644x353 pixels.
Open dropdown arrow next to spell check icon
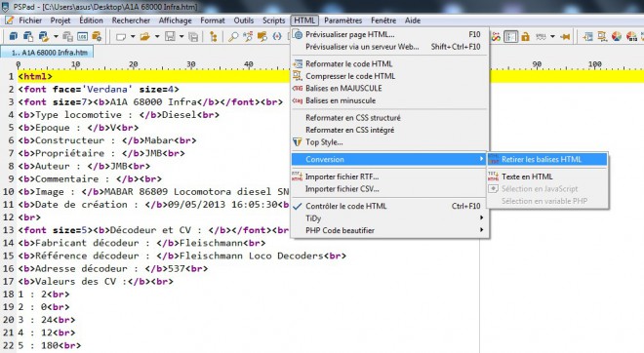tap(552, 36)
